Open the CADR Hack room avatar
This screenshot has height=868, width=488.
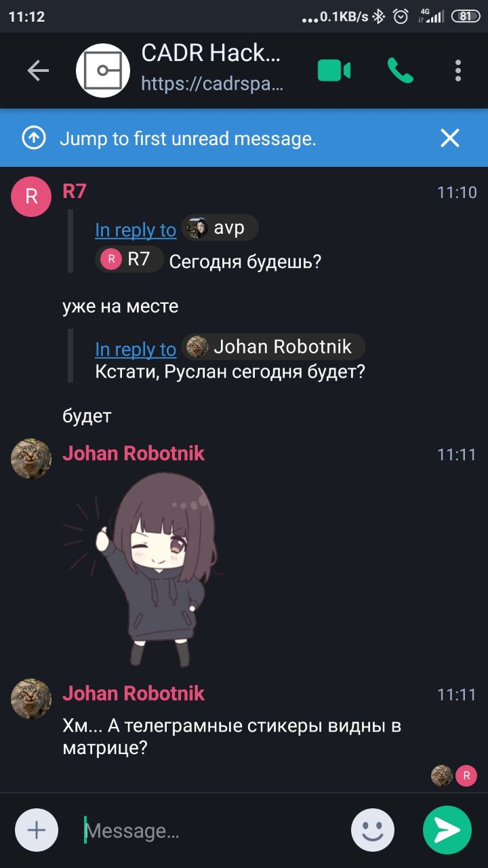(x=103, y=71)
